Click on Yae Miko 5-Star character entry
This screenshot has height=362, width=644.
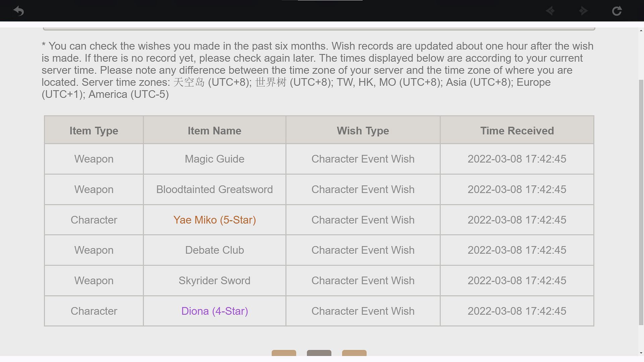(x=215, y=220)
